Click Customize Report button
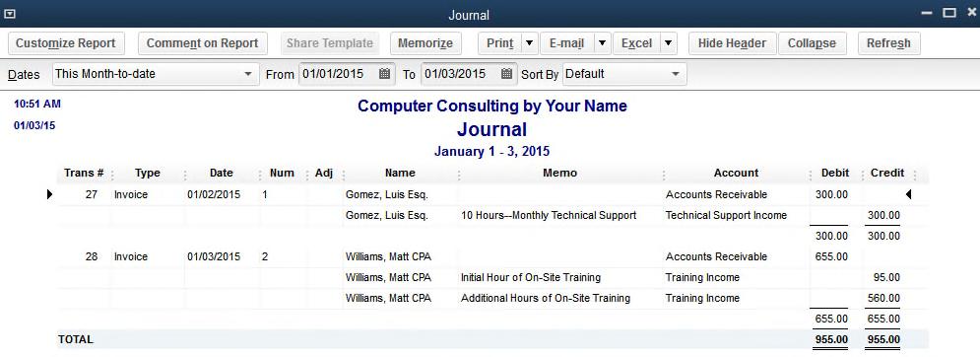 coord(66,43)
